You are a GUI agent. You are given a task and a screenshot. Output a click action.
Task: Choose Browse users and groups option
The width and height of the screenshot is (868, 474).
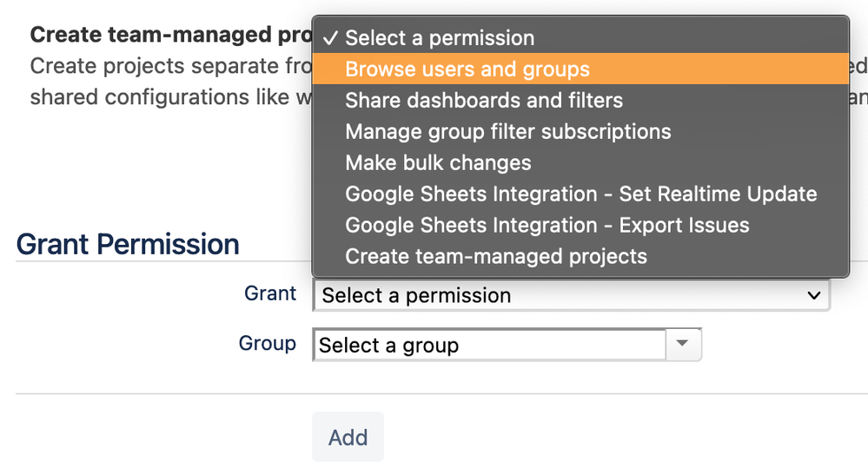click(467, 69)
